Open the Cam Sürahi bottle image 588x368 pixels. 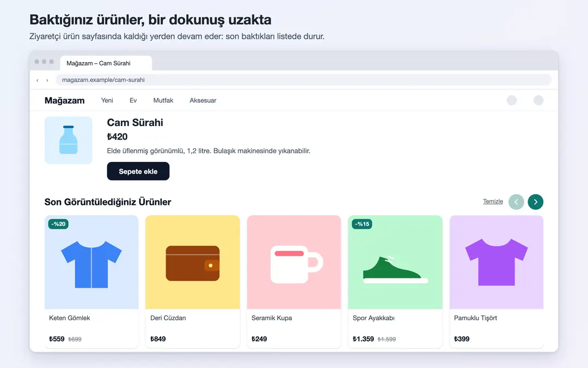(x=68, y=140)
